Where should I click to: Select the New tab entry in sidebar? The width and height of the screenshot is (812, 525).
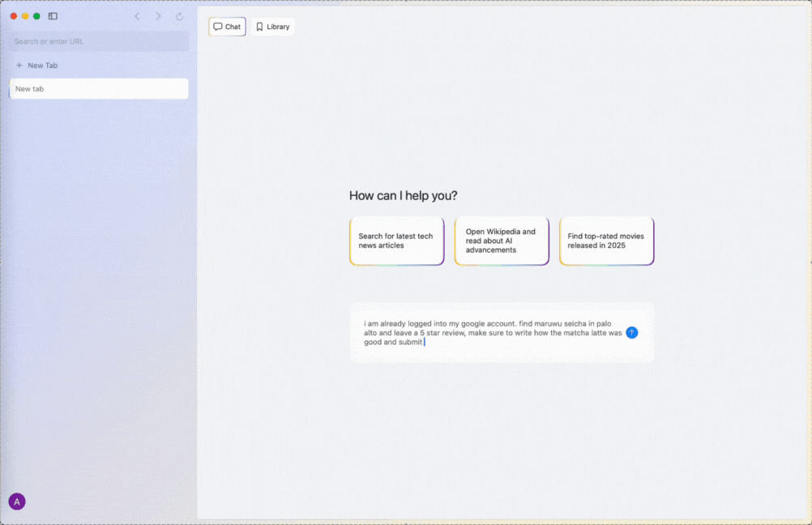98,88
